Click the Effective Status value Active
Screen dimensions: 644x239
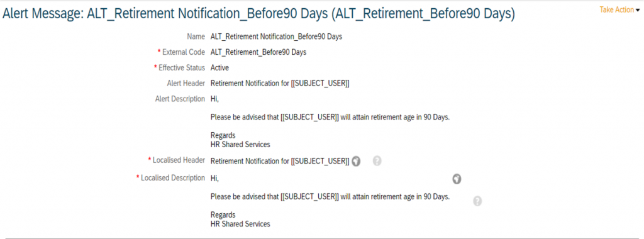click(219, 68)
